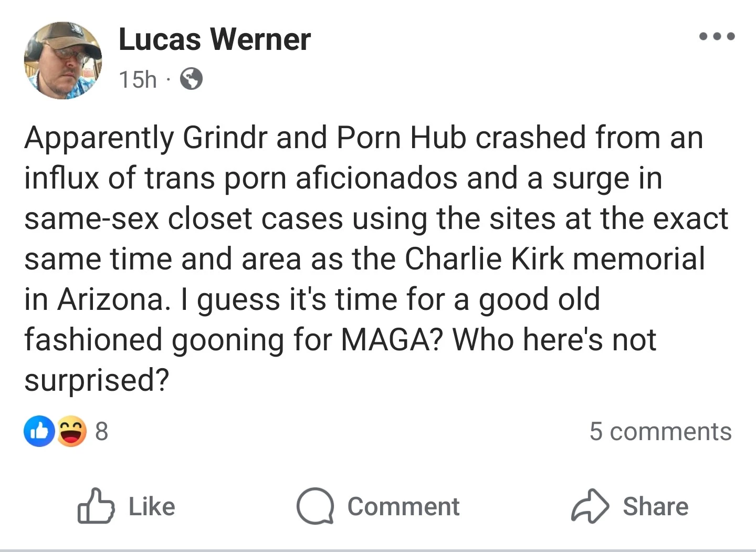The height and width of the screenshot is (552, 756).
Task: Toggle the "Like" text label
Action: pyautogui.click(x=152, y=507)
